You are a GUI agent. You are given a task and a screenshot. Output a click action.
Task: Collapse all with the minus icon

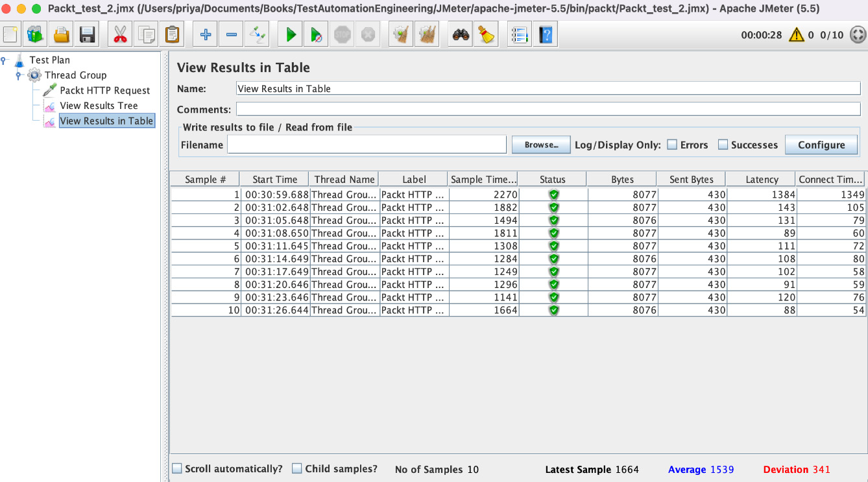coord(231,34)
